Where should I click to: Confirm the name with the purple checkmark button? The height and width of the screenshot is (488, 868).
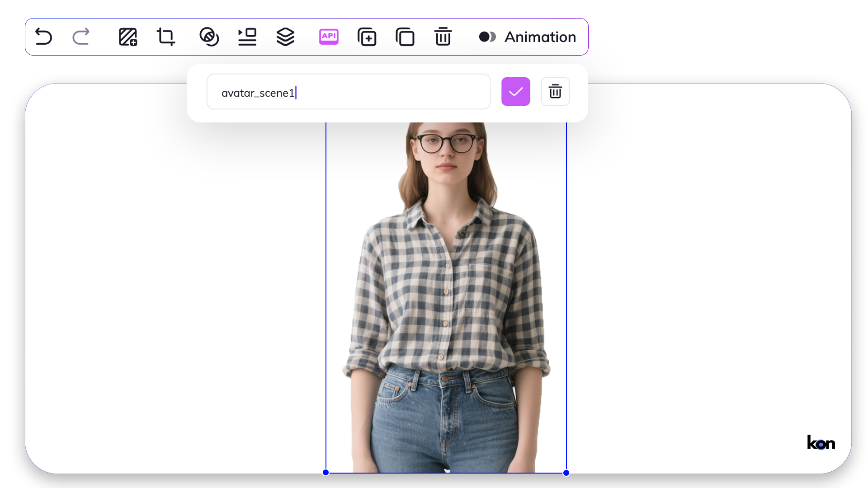[515, 92]
